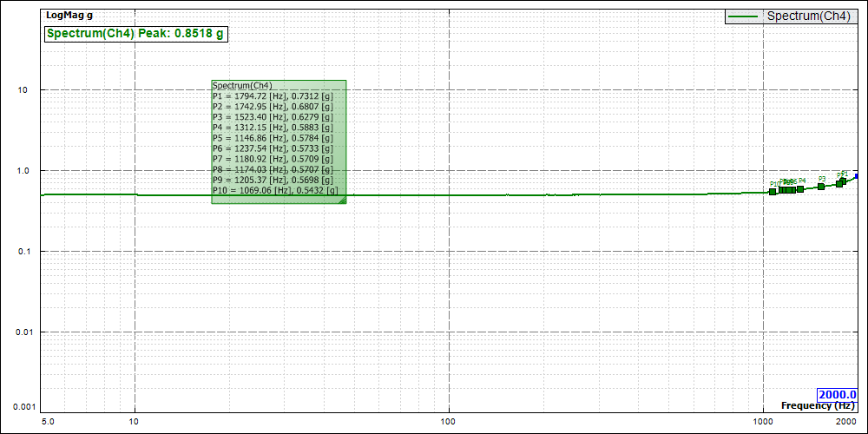Click the blue cursor marker at the right edge
868x434 pixels.
pos(857,176)
